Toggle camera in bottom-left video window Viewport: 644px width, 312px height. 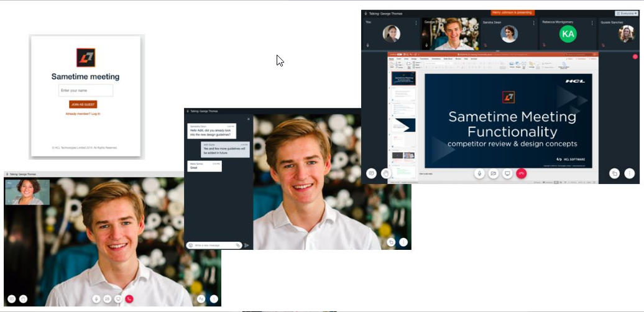pyautogui.click(x=107, y=299)
